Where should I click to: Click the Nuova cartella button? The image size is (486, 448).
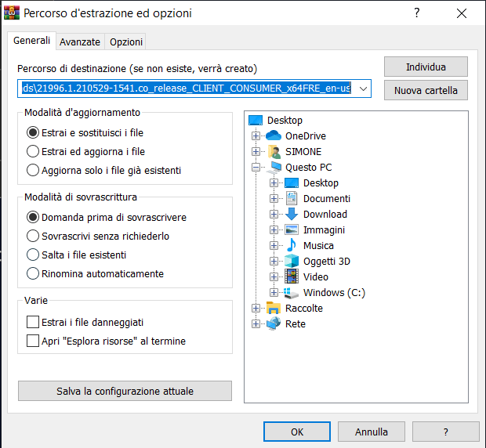tap(426, 90)
